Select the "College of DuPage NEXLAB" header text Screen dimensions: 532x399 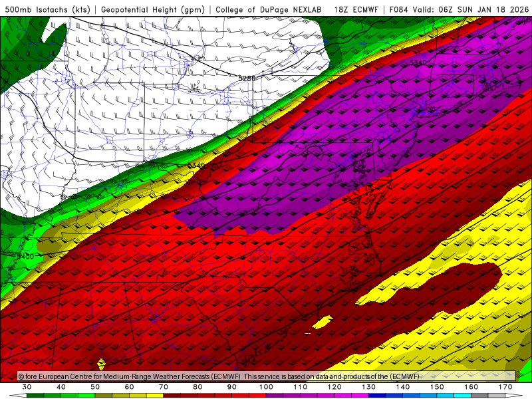coord(269,9)
